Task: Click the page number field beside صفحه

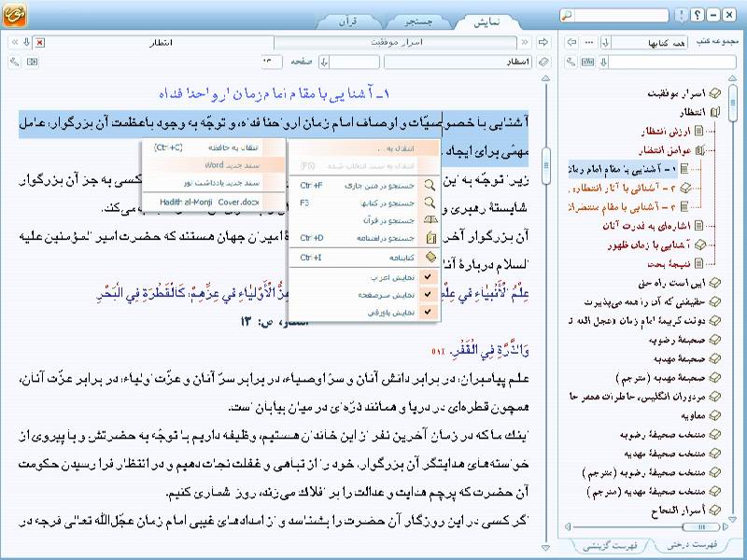Action: tap(272, 62)
